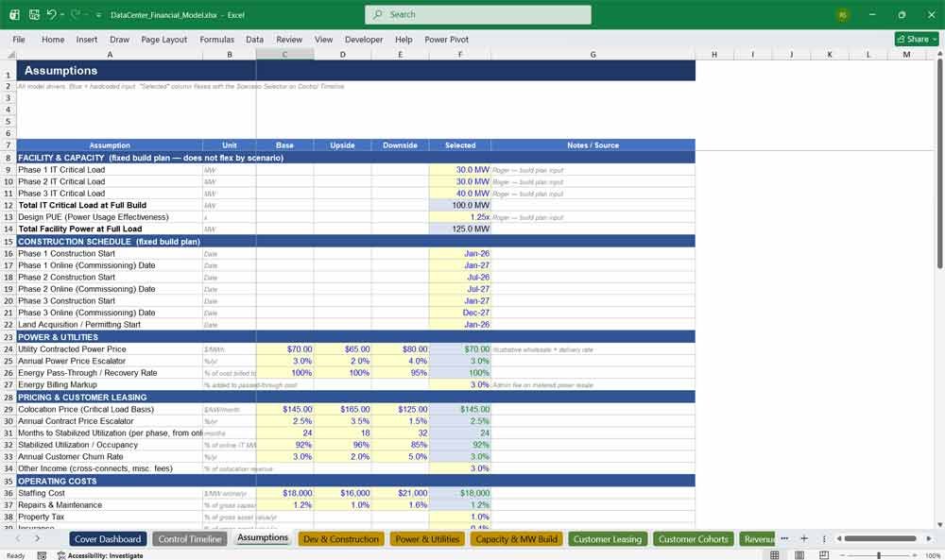Open the Developer ribbon tab
Viewport: 945px width, 560px height.
click(x=364, y=39)
